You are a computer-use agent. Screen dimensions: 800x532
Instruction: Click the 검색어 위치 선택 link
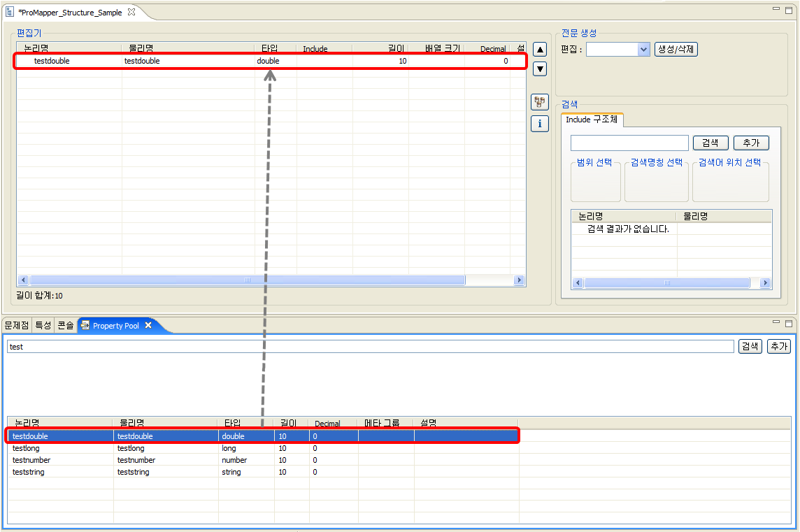tap(730, 161)
